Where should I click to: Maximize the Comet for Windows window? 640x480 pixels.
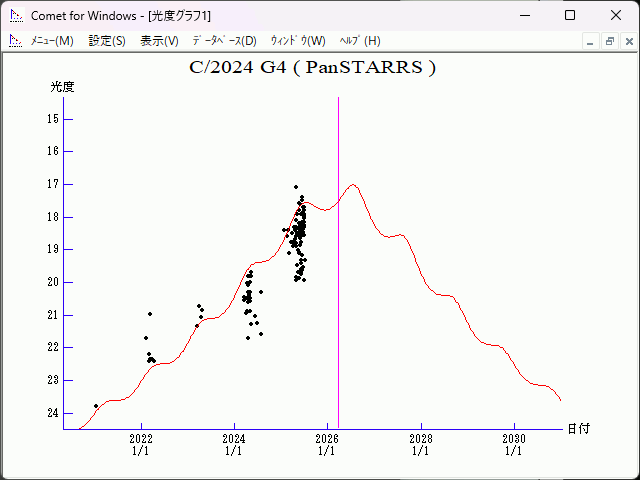pos(570,15)
